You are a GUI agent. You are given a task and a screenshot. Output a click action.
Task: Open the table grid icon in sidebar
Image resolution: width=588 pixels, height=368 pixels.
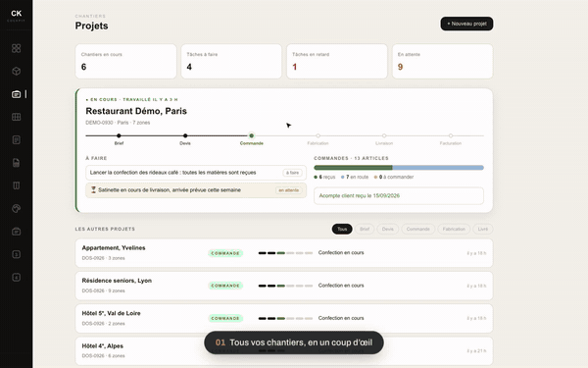(16, 117)
